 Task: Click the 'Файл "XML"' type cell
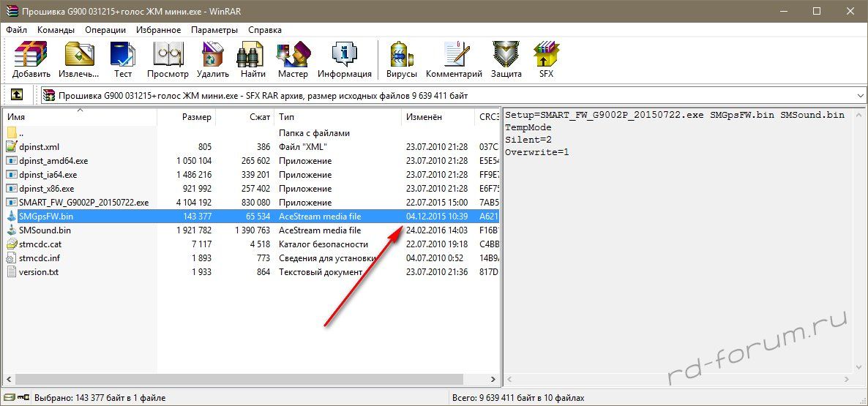click(x=303, y=146)
